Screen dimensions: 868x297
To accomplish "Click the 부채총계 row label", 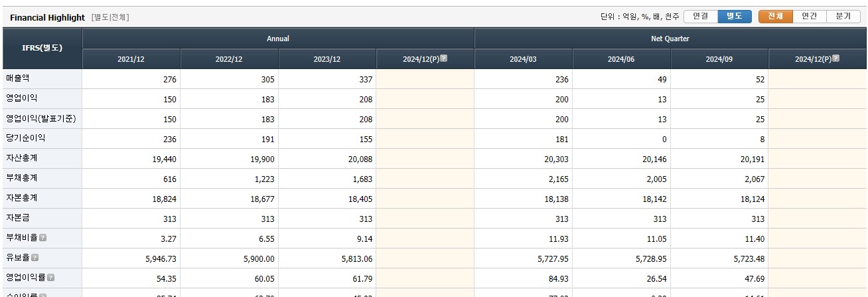I will pos(22,178).
